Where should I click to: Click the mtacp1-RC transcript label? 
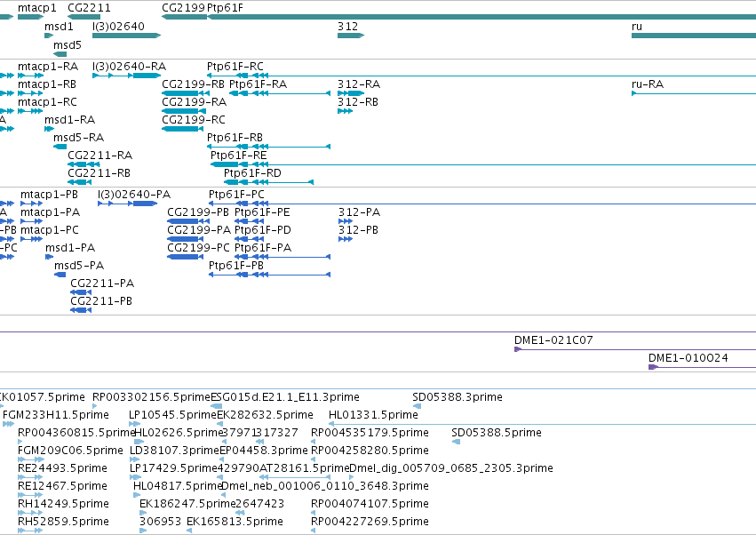point(47,102)
